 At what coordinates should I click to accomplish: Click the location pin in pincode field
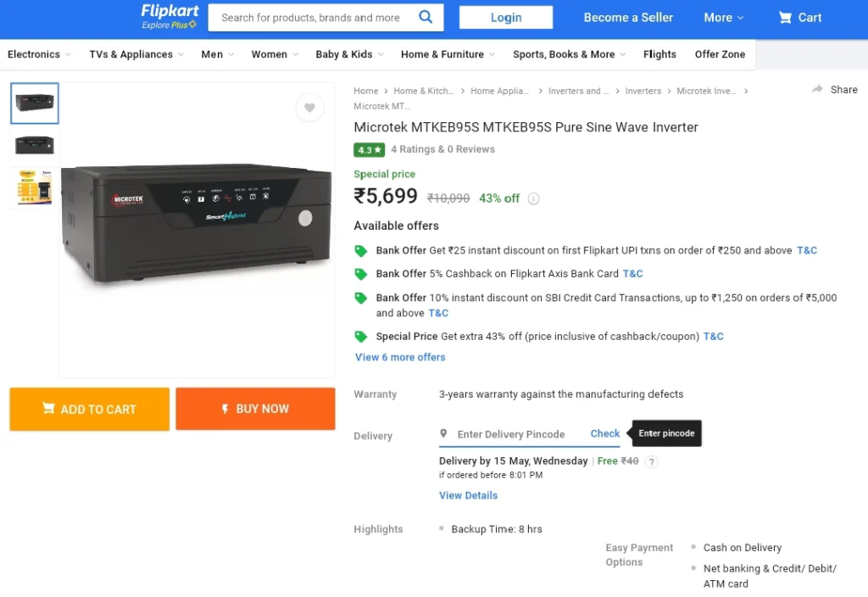click(443, 433)
